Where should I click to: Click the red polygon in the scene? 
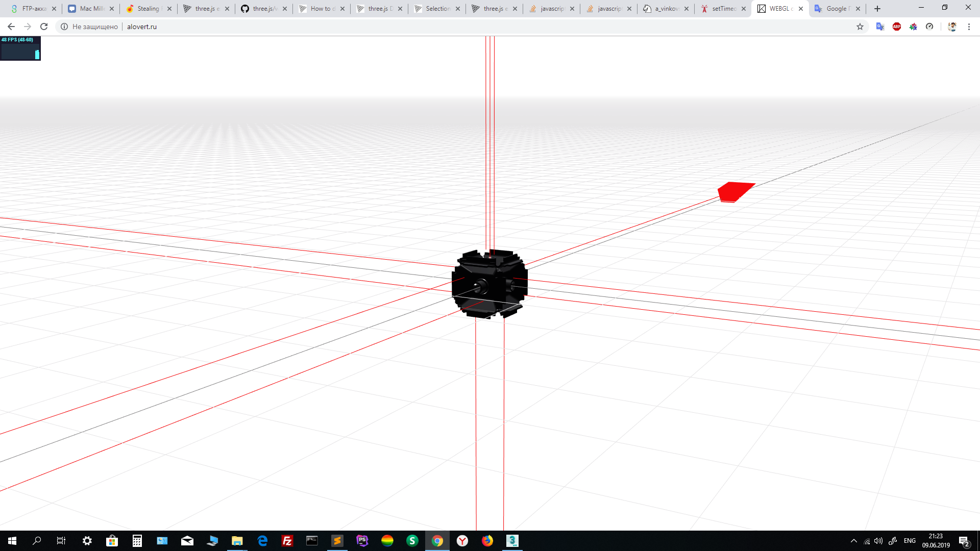[734, 191]
